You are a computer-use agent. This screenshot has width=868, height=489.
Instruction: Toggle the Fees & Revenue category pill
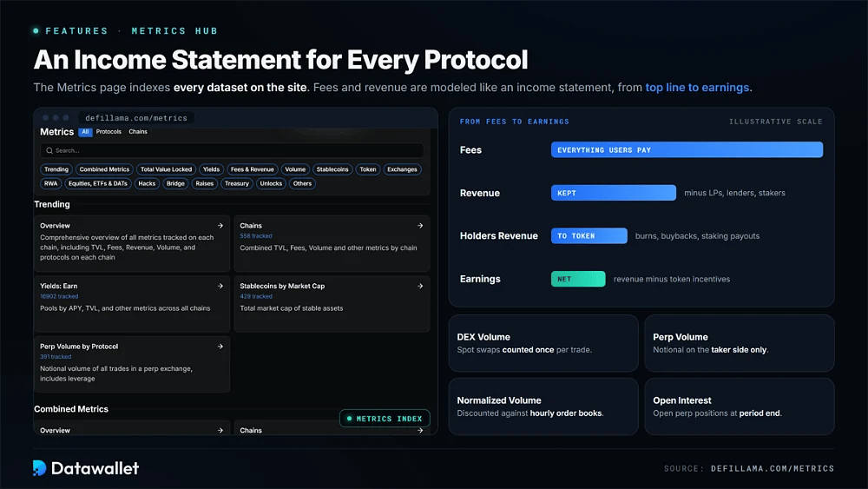point(253,169)
